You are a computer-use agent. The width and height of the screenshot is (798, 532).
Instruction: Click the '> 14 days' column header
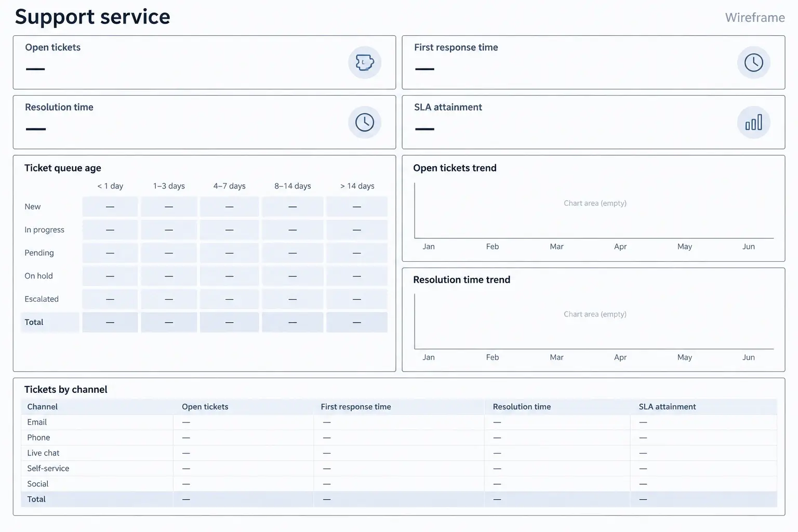[357, 186]
